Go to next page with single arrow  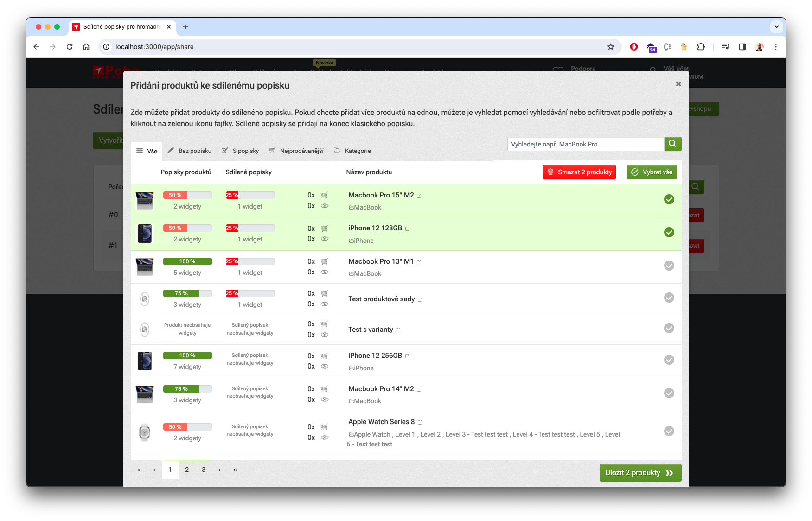pyautogui.click(x=219, y=470)
